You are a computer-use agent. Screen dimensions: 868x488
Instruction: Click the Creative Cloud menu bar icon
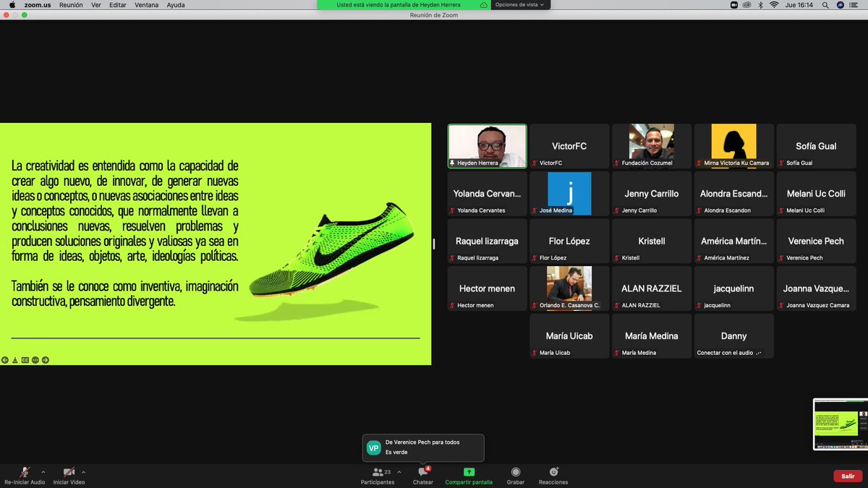click(747, 5)
